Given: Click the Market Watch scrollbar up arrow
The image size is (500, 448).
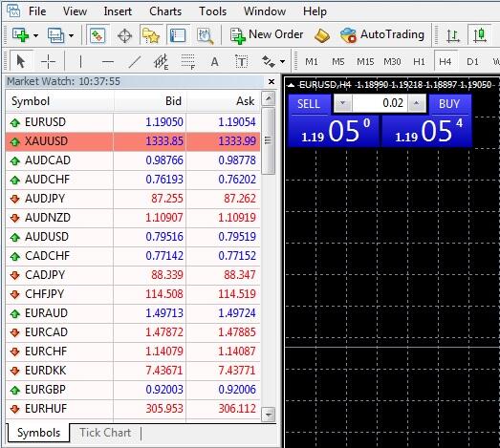Looking at the screenshot, I should (x=269, y=98).
